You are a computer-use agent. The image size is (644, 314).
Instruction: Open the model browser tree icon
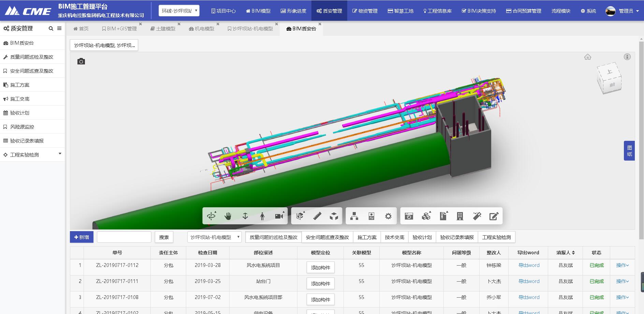pos(354,216)
